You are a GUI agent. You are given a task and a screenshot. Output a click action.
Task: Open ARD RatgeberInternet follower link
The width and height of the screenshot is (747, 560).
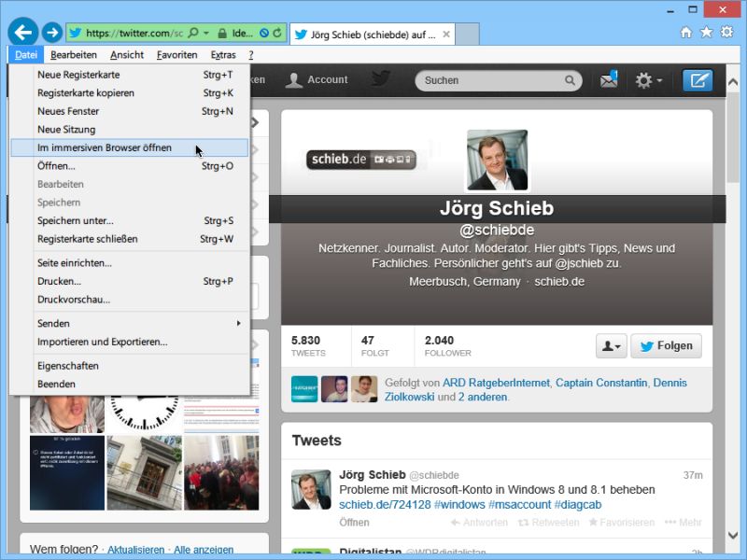tap(496, 383)
